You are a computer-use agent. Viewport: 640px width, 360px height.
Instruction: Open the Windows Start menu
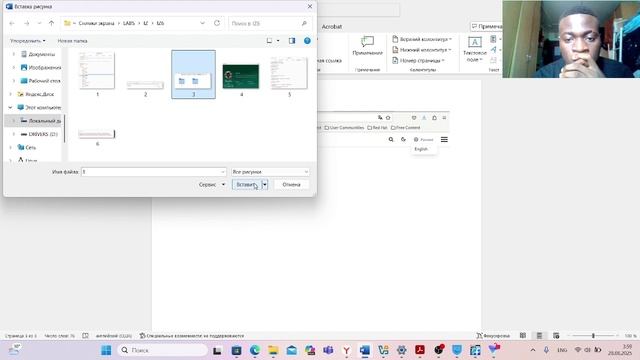106,350
